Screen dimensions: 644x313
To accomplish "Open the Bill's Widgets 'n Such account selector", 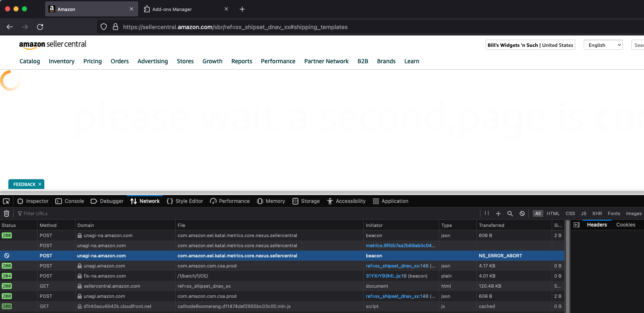I will 530,45.
